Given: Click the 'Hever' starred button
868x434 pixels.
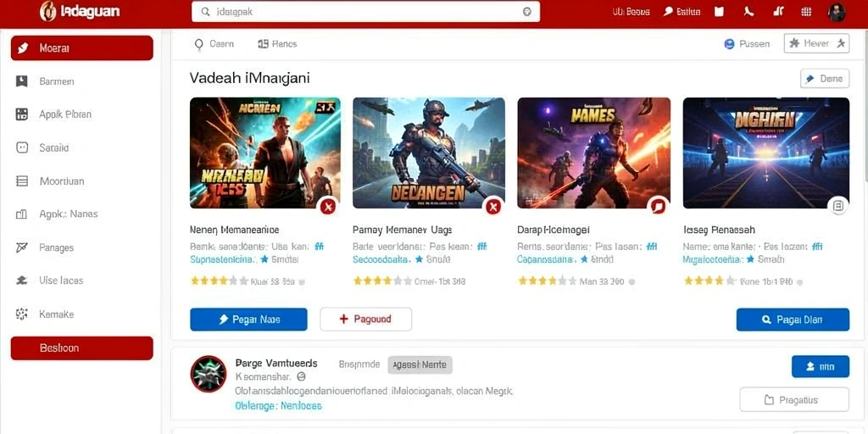Looking at the screenshot, I should pyautogui.click(x=816, y=44).
